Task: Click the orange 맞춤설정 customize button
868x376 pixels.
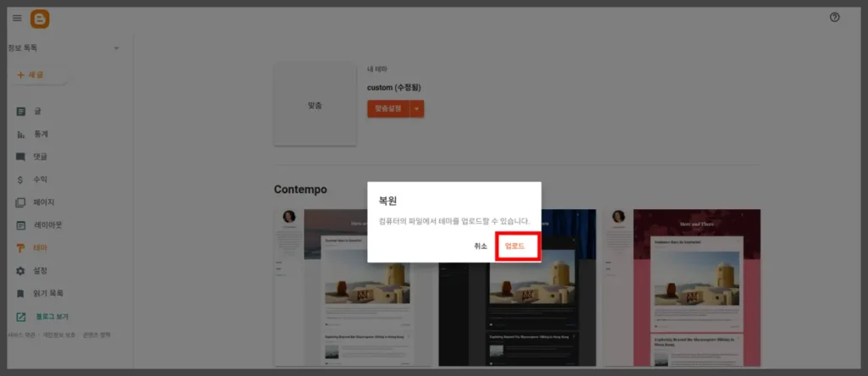Action: [x=388, y=109]
